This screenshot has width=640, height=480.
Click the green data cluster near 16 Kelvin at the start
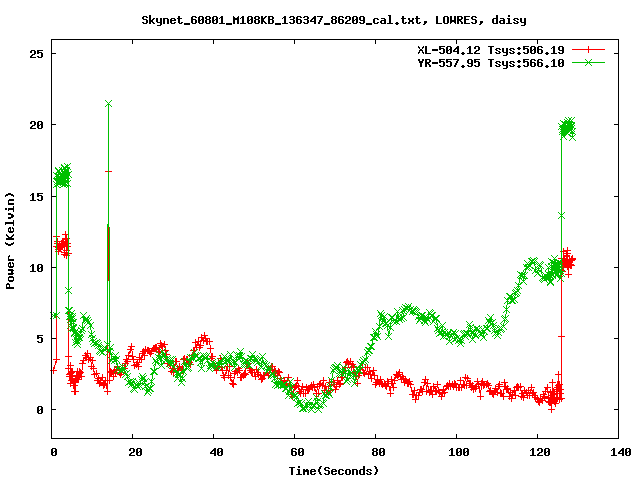tap(62, 176)
